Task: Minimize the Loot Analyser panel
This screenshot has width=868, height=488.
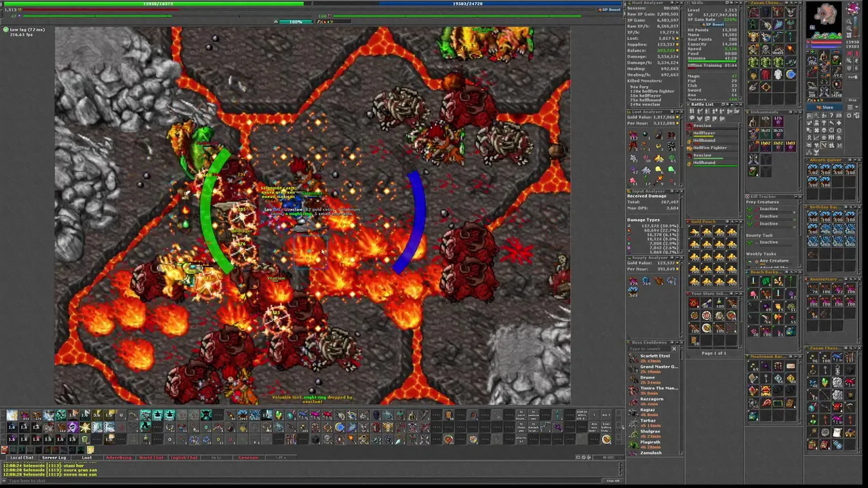Action: (677, 112)
